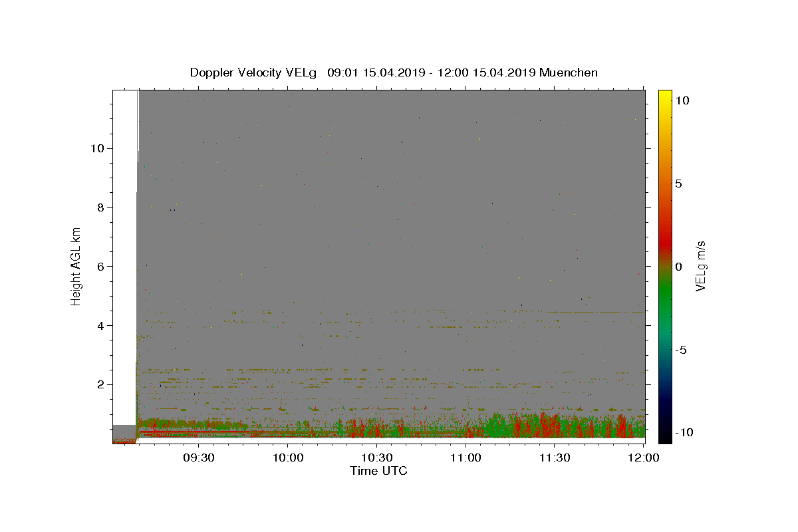The height and width of the screenshot is (532, 798).
Task: Click the 11:00 time tick label
Action: [465, 458]
